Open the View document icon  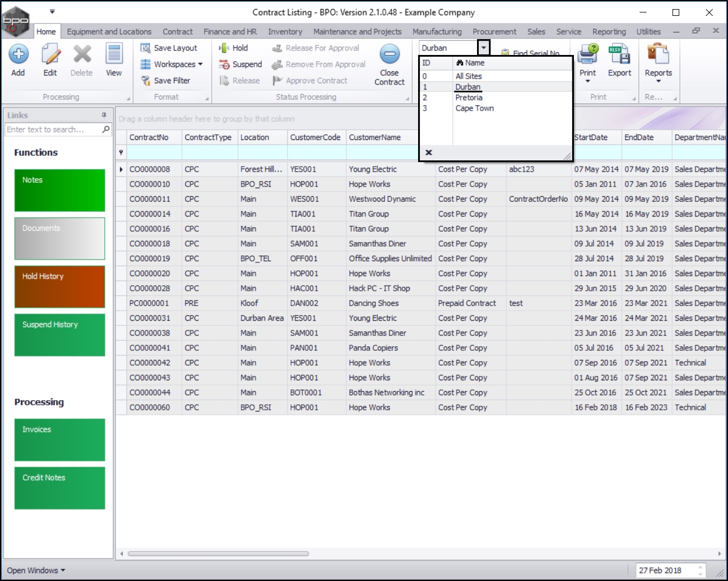(114, 54)
